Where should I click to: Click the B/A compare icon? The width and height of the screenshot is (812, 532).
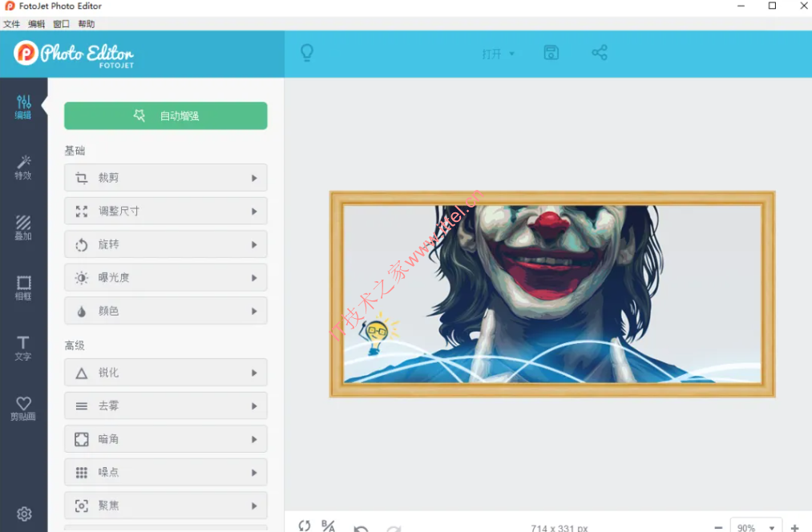tap(328, 526)
